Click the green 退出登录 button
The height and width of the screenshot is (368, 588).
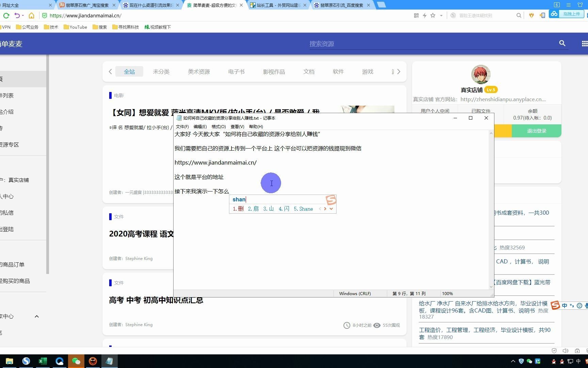(x=536, y=131)
